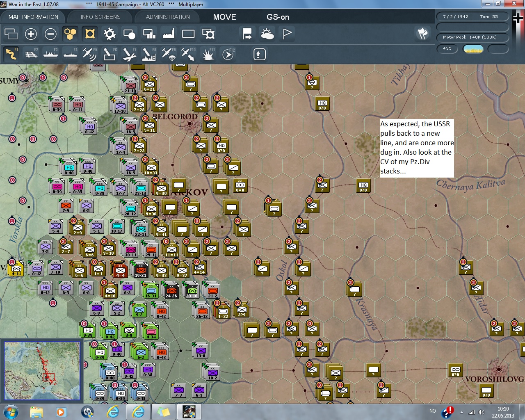The height and width of the screenshot is (420, 525).
Task: Click the minimap overview in bottom-left
Action: pyautogui.click(x=42, y=370)
